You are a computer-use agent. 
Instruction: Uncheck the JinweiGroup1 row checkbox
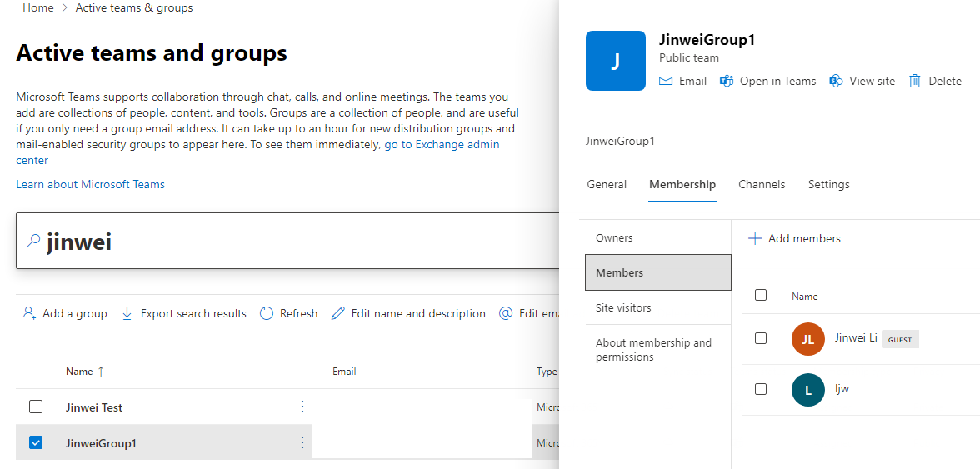36,443
